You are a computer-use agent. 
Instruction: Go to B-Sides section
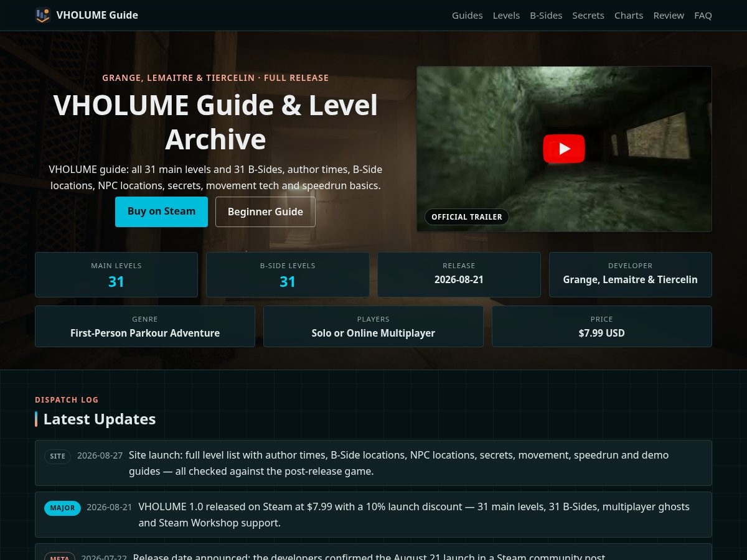[x=546, y=15]
